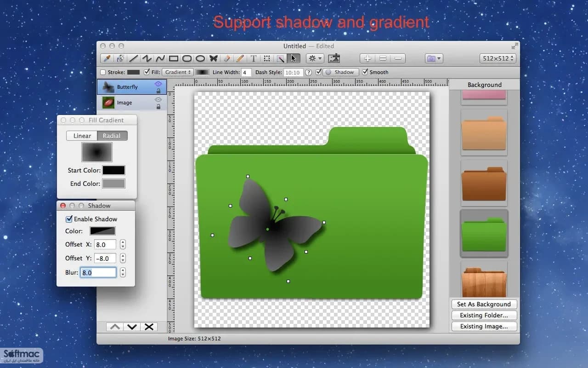Click lock icon on Image layer

pos(158,107)
